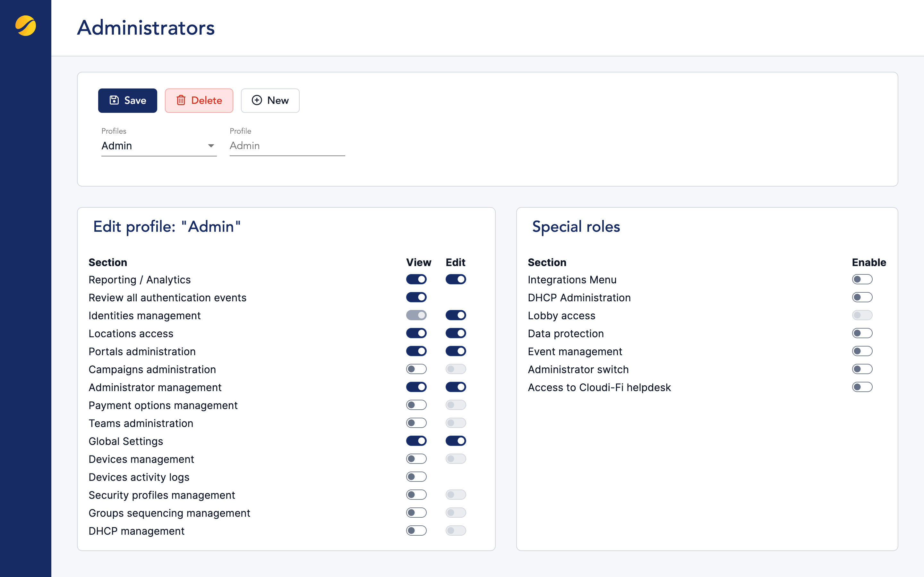This screenshot has width=924, height=577.
Task: Disable Edit for Global Settings
Action: tap(456, 440)
